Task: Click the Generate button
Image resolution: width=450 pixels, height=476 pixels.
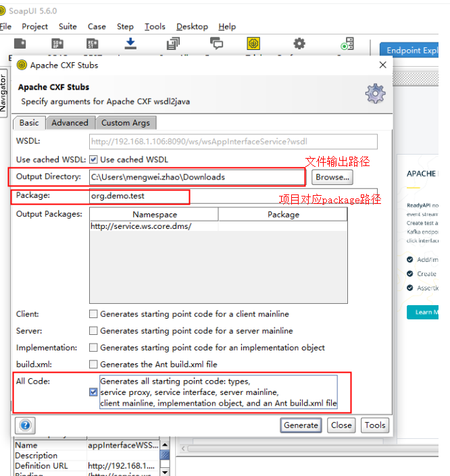Action: 301,425
